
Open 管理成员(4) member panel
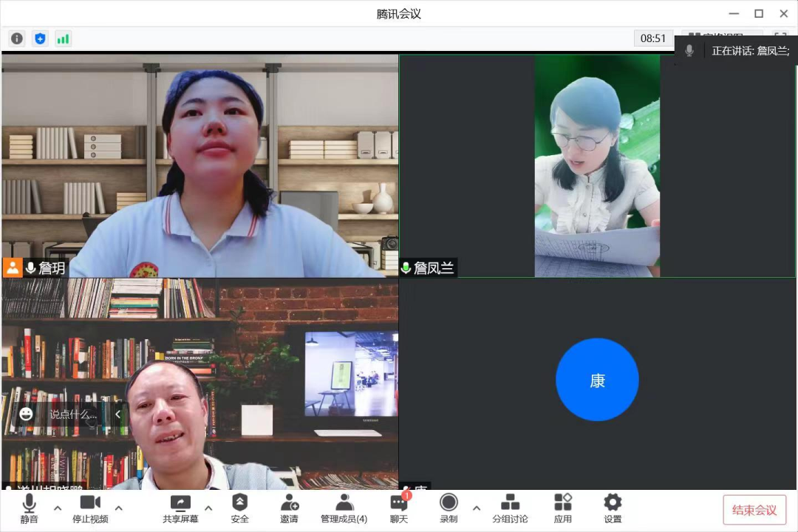[x=344, y=508]
